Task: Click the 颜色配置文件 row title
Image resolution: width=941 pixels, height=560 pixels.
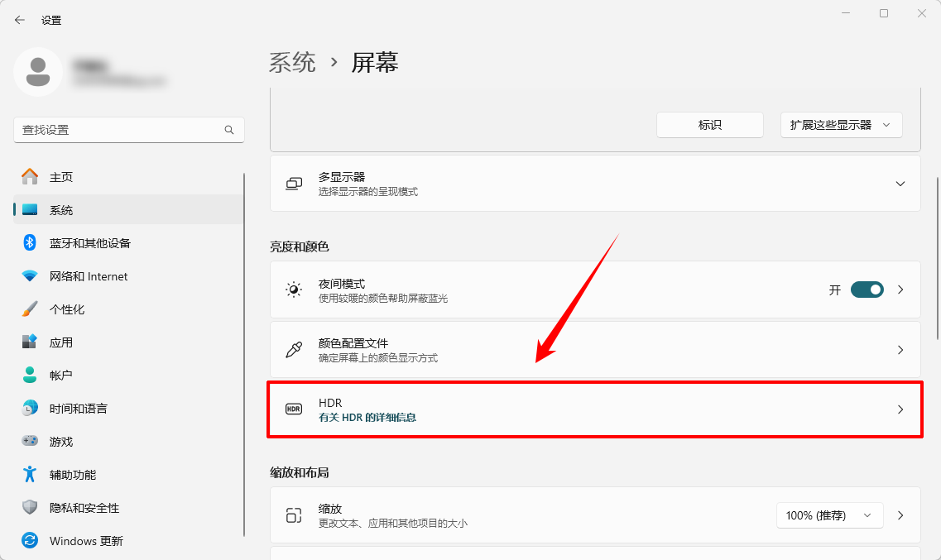Action: (x=353, y=343)
